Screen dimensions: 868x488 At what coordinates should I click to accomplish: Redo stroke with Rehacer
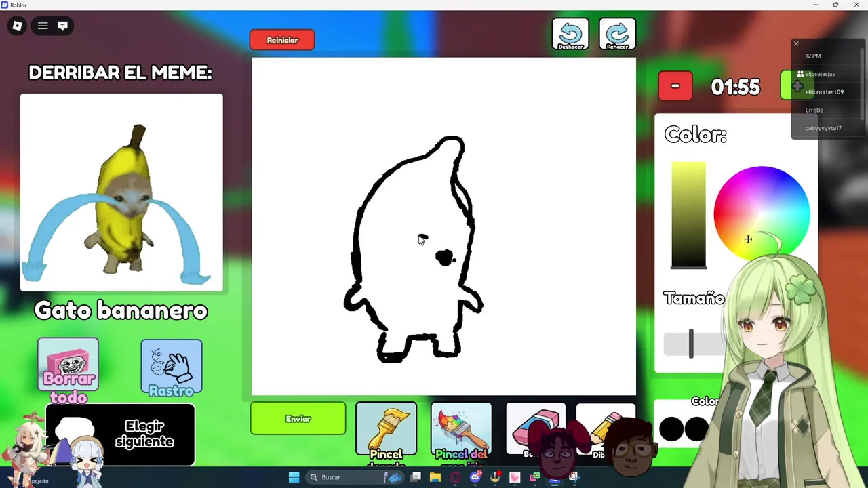[x=617, y=34]
